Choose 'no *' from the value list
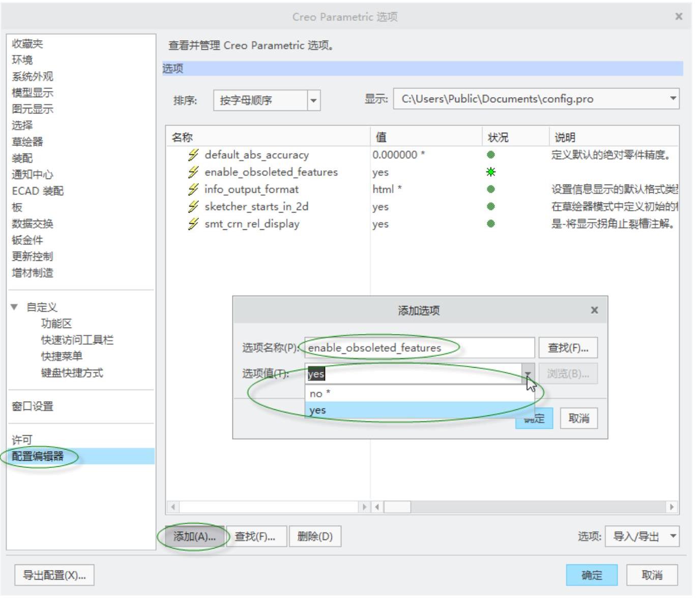700x598 pixels. click(419, 393)
